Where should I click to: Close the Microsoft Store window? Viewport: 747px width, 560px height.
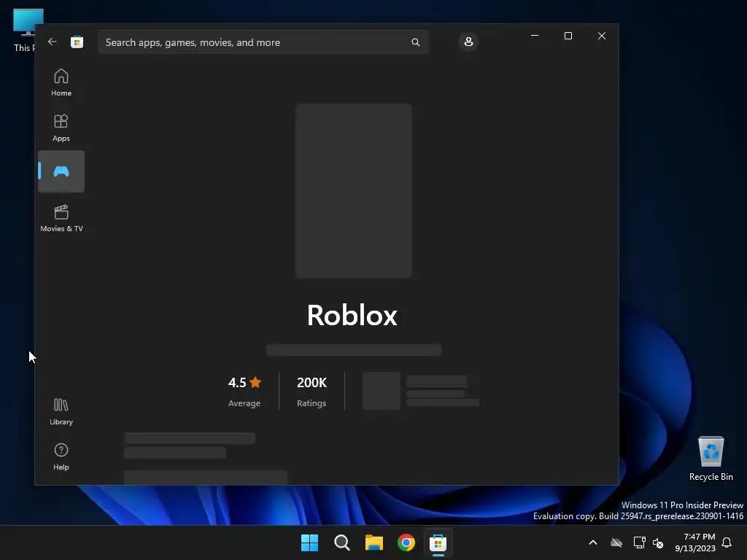pos(602,36)
